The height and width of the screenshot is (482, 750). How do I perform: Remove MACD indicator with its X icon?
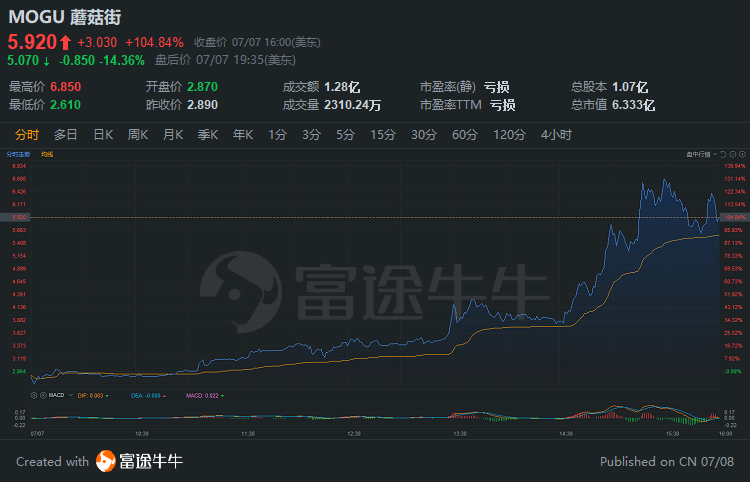43,395
